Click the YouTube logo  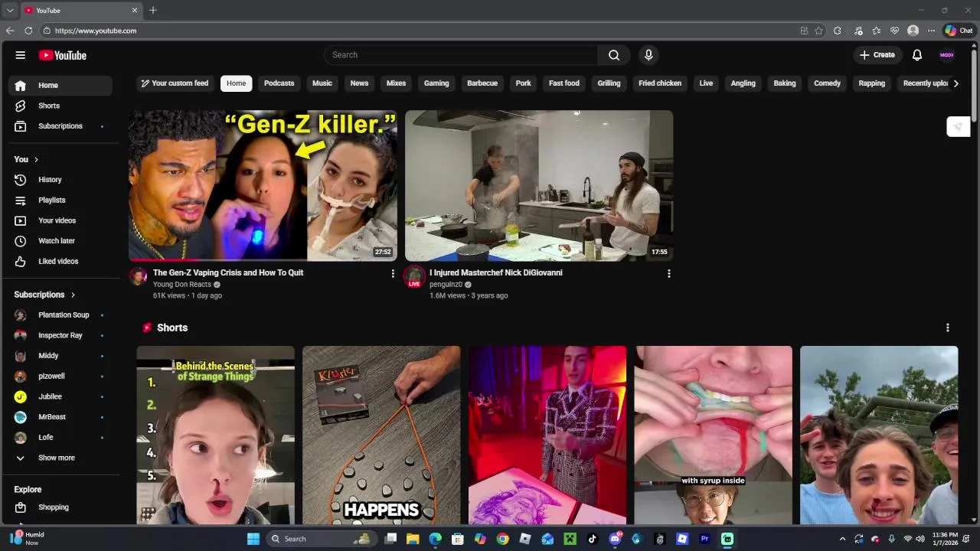[x=63, y=55]
